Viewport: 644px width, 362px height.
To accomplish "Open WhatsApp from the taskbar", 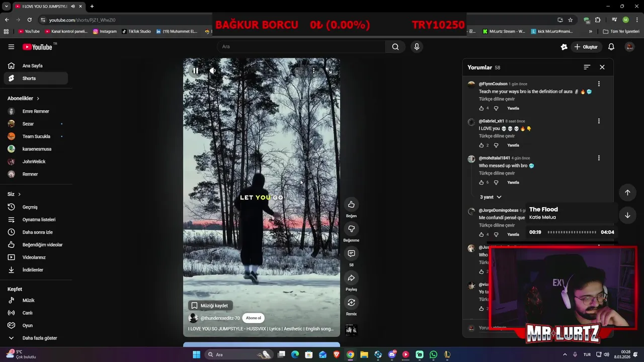I will 433,354.
